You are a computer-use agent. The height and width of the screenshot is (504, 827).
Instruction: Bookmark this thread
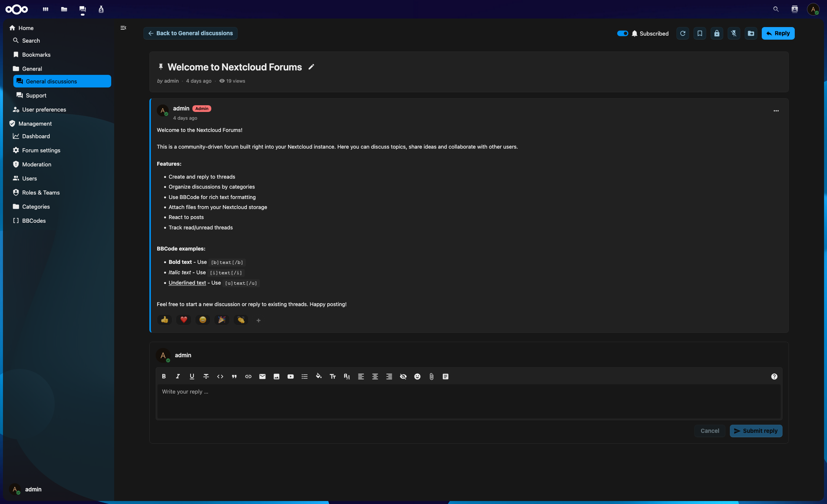[700, 33]
